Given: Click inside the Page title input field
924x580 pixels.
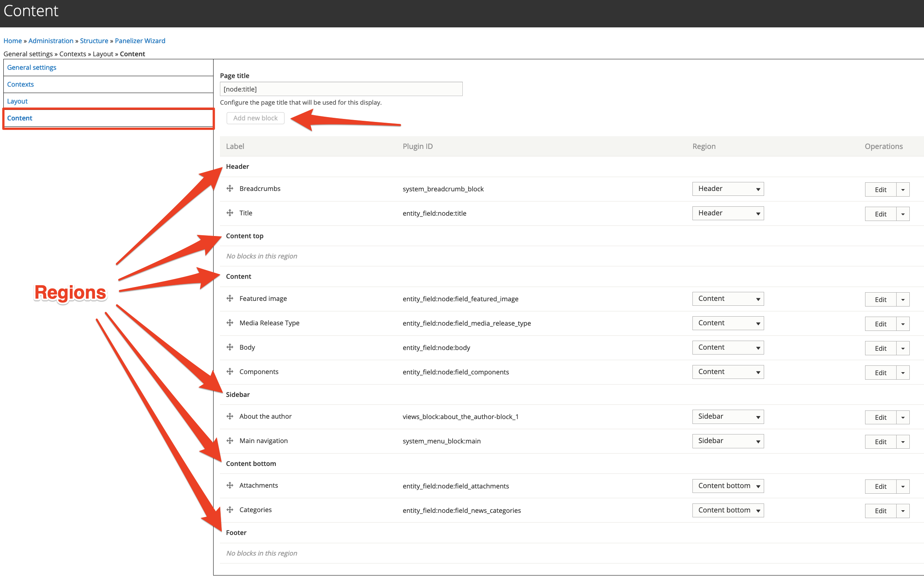Looking at the screenshot, I should tap(341, 89).
